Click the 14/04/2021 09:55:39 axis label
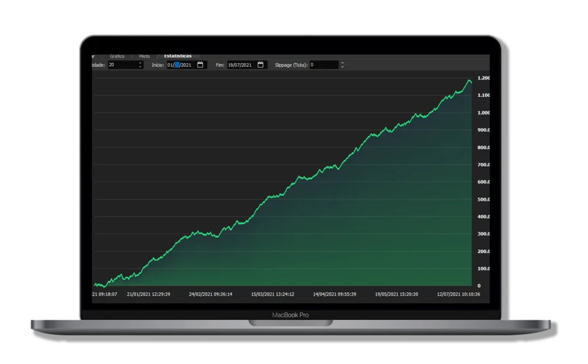The height and width of the screenshot is (364, 588). 335,294
